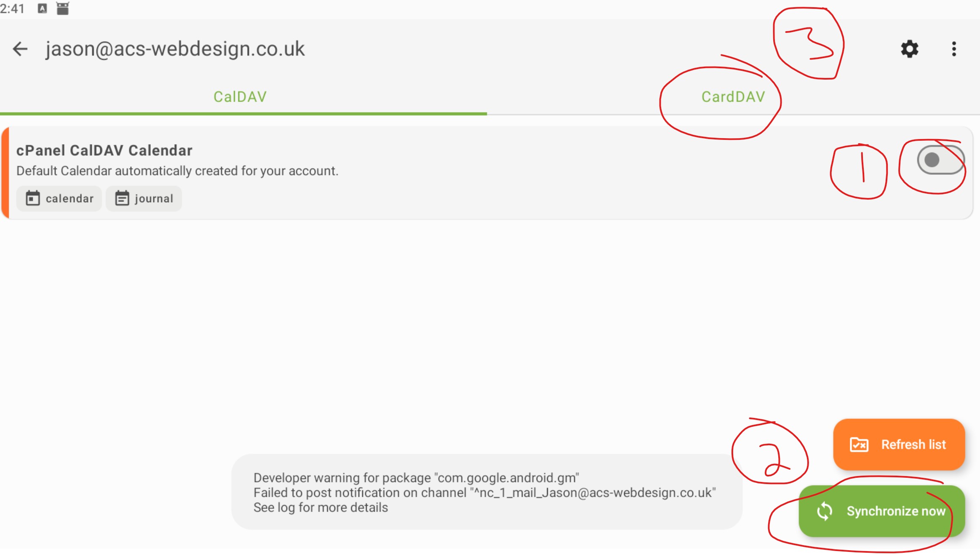Click the keyboard indicator in status bar
This screenshot has height=554, width=980.
pos(42,8)
